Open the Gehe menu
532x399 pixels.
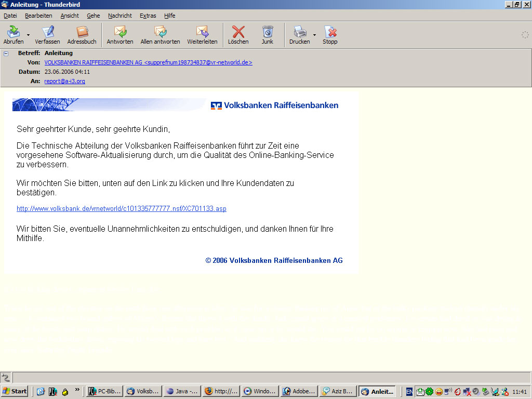coord(94,16)
